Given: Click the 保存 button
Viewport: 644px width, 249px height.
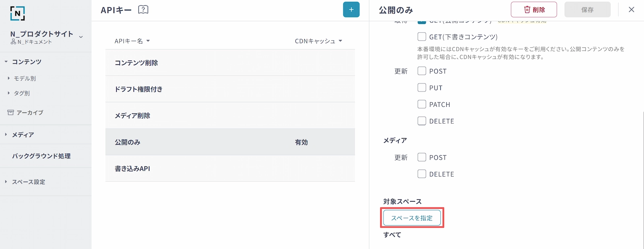Looking at the screenshot, I should [x=587, y=10].
